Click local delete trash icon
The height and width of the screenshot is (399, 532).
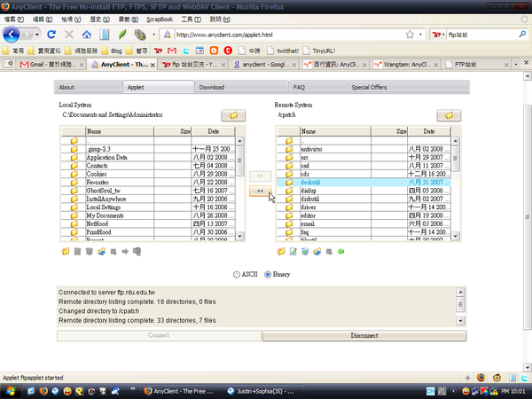pos(90,252)
